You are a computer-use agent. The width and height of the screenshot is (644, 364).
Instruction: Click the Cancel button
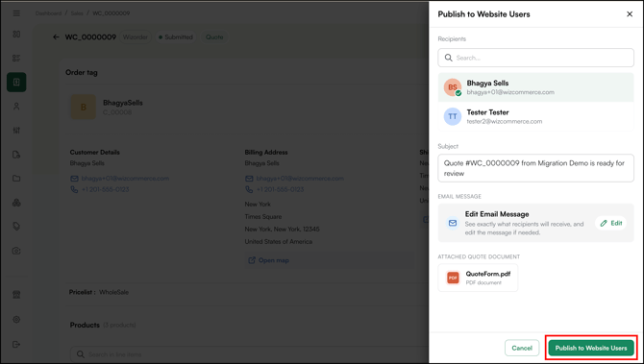click(522, 348)
